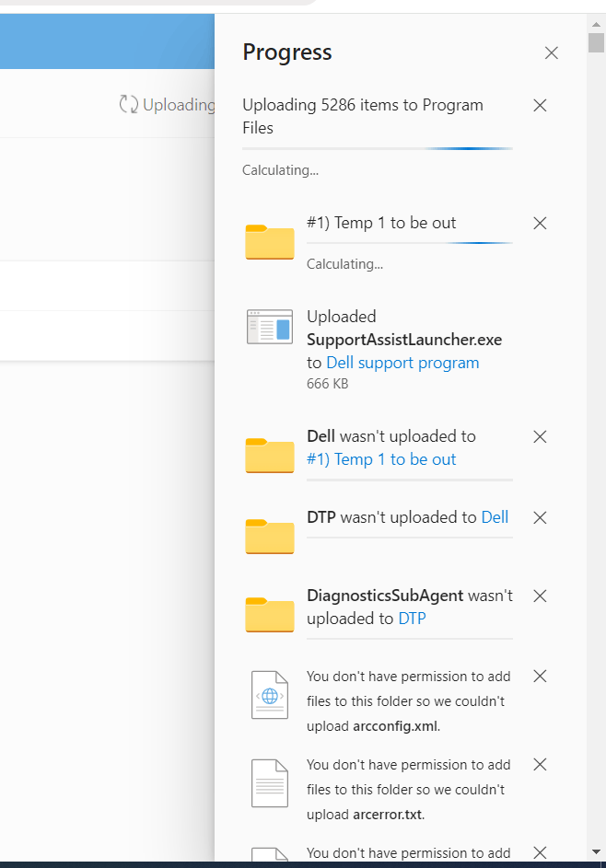Click the Temp 1 to be out progress bar
Viewport: 606px width, 868px height.
point(409,242)
